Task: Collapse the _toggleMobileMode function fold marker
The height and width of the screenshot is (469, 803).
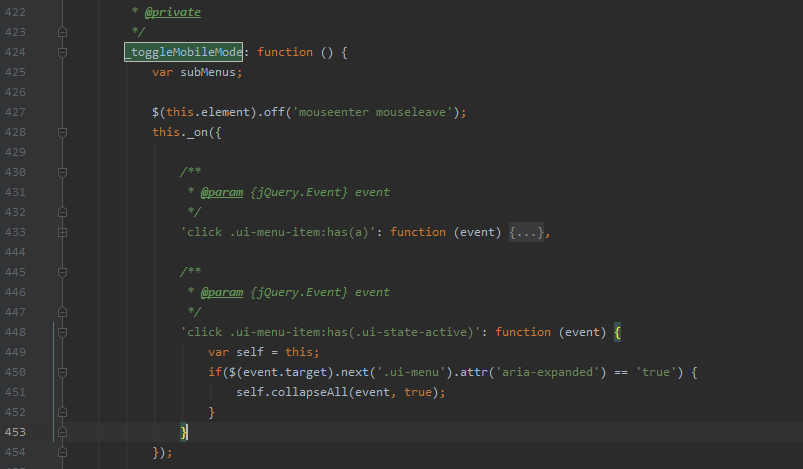Action: (x=62, y=52)
